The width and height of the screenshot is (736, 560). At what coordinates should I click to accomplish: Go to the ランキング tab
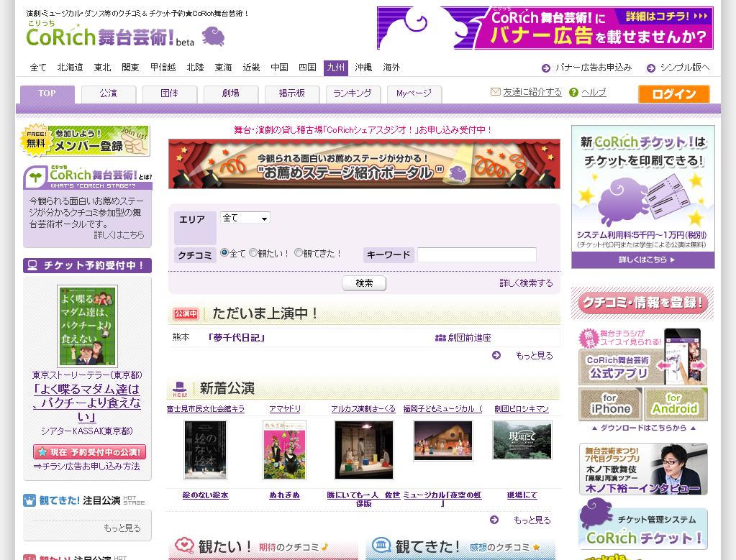point(353,93)
